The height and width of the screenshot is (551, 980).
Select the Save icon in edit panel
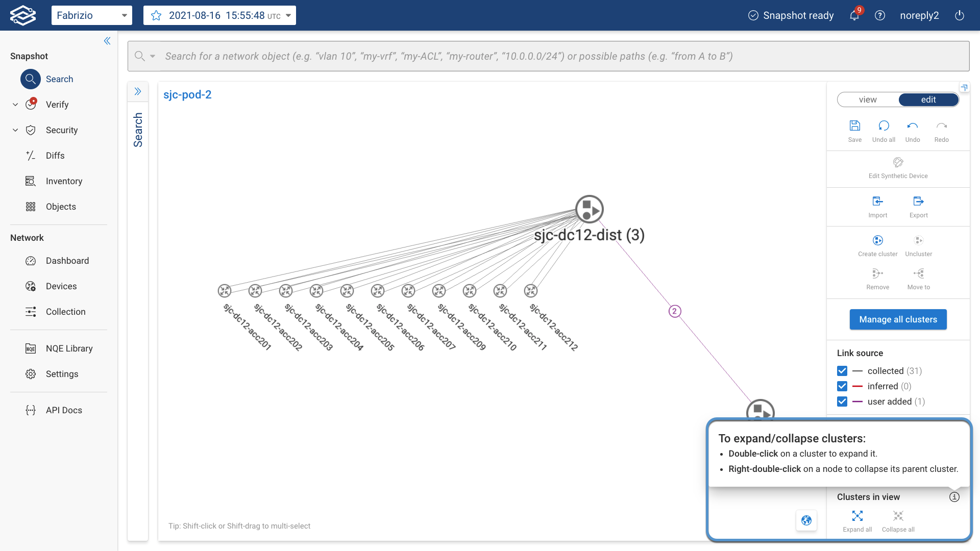click(x=854, y=125)
